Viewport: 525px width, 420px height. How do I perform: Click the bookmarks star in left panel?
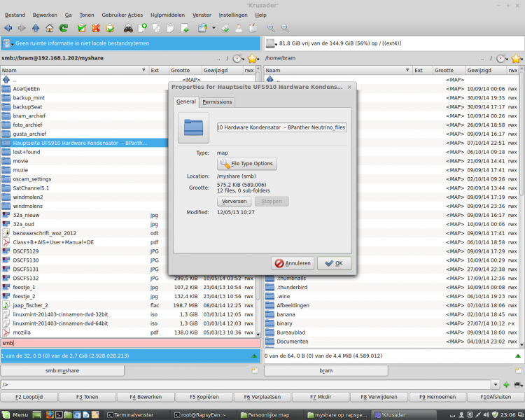click(x=253, y=59)
